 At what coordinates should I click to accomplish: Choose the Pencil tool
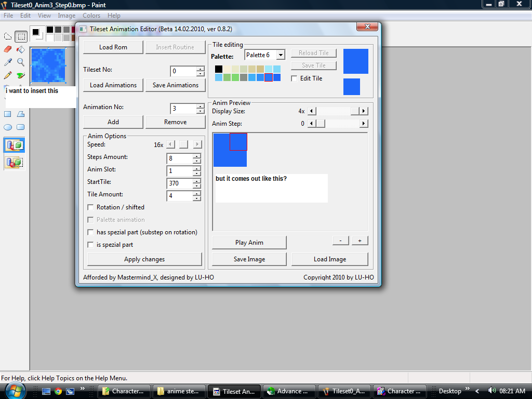[8, 75]
